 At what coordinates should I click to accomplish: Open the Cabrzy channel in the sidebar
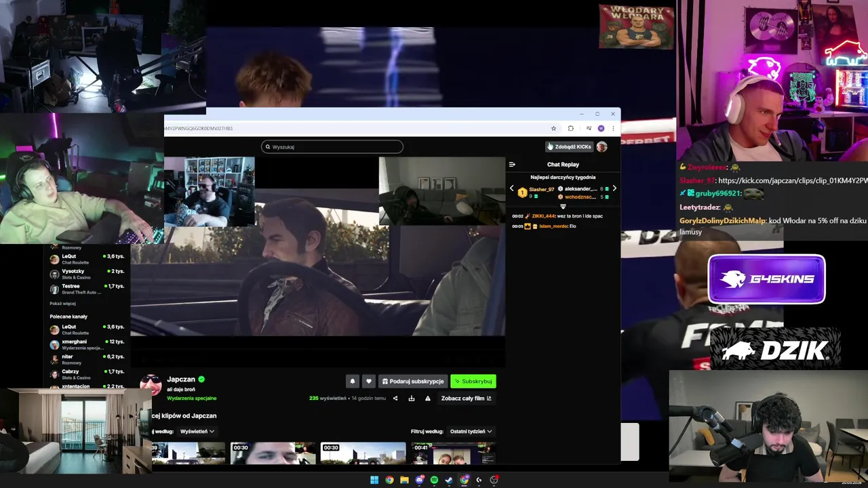click(x=87, y=374)
